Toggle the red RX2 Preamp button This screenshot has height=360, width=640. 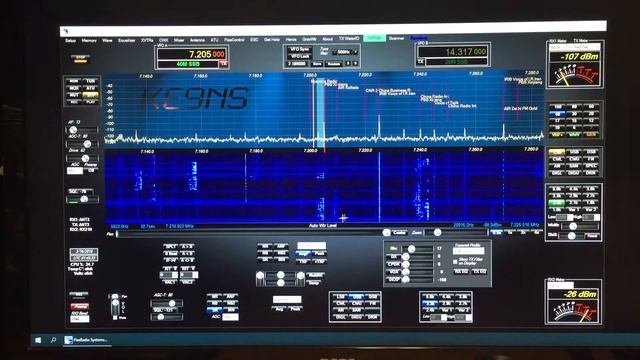(80, 306)
